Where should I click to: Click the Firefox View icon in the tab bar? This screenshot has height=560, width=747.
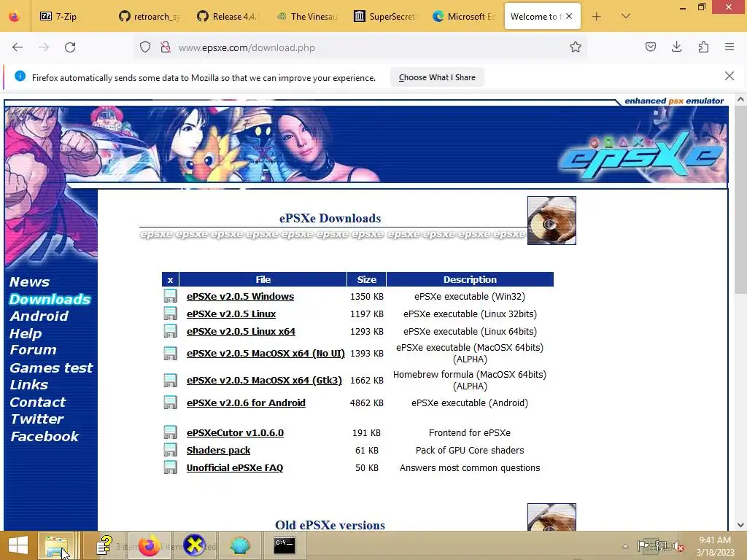[x=15, y=17]
